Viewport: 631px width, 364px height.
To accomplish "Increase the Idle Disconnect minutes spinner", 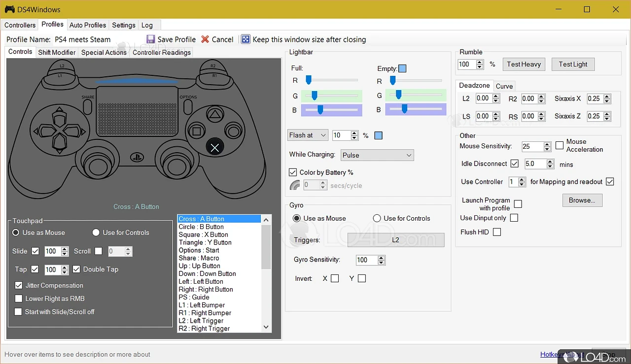I will (550, 162).
